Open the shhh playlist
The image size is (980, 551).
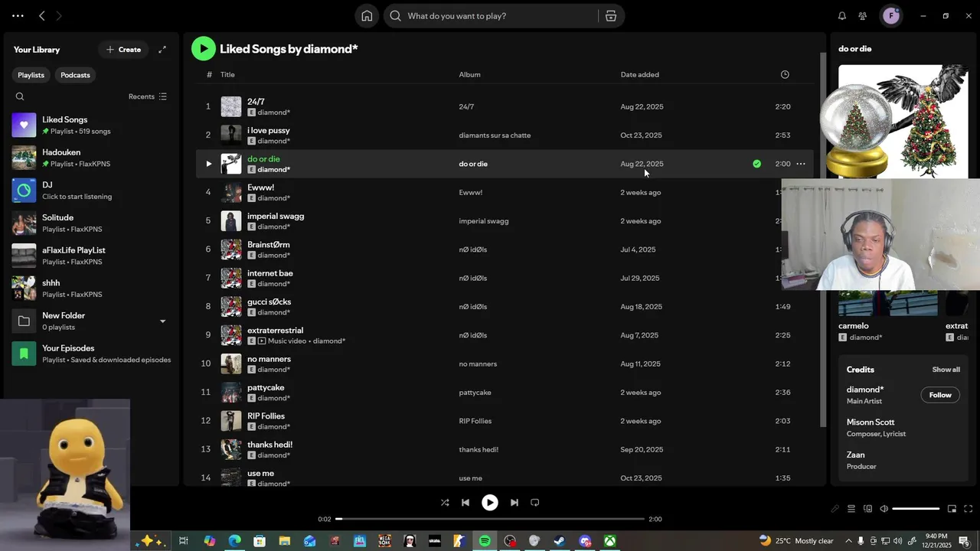pos(92,289)
